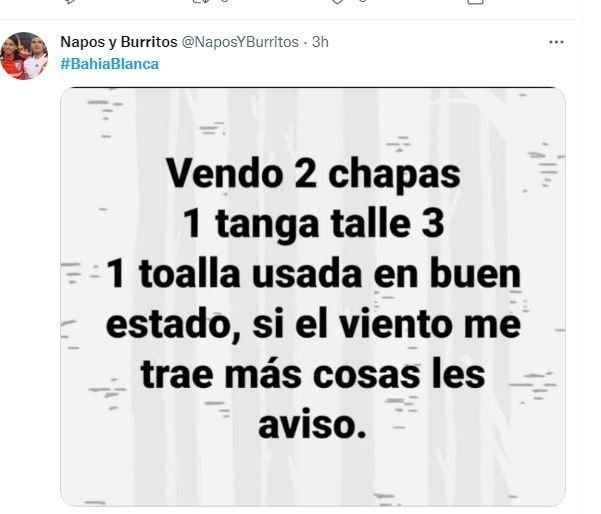Viewport: 601px width, 514px height.
Task: Click the retweet count next to the retweet icon
Action: tap(225, 1)
